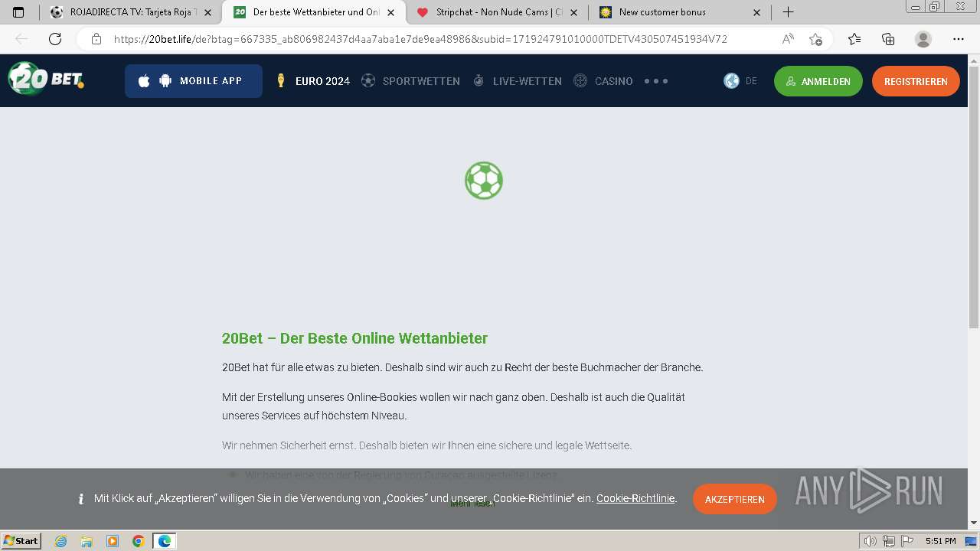The image size is (980, 551).
Task: Click the address bar URL
Action: (420, 39)
